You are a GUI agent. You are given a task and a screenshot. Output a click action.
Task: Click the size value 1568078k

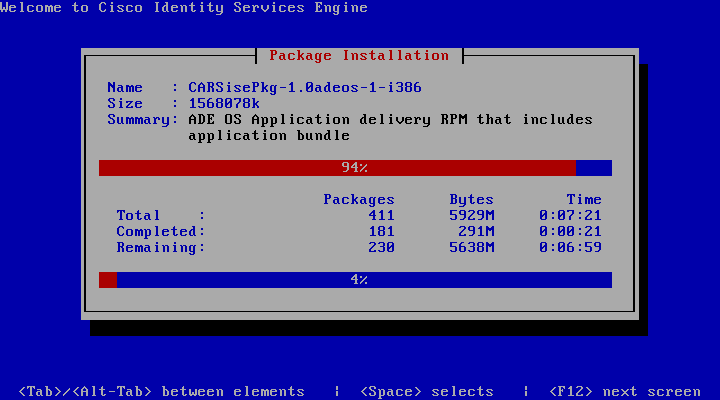(x=224, y=103)
